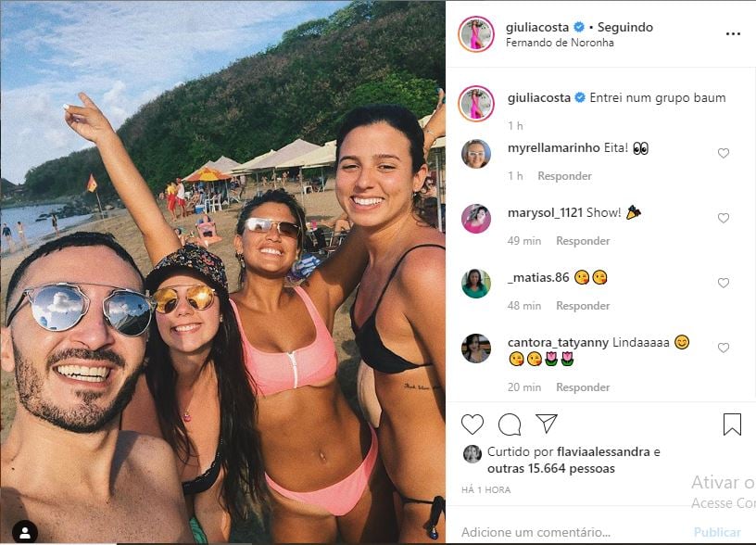756x545 pixels.
Task: Like cantora_tatyanny's comment heart
Action: [724, 348]
